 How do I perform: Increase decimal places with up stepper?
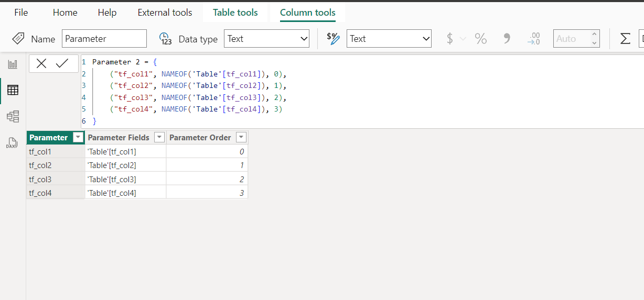click(x=594, y=35)
